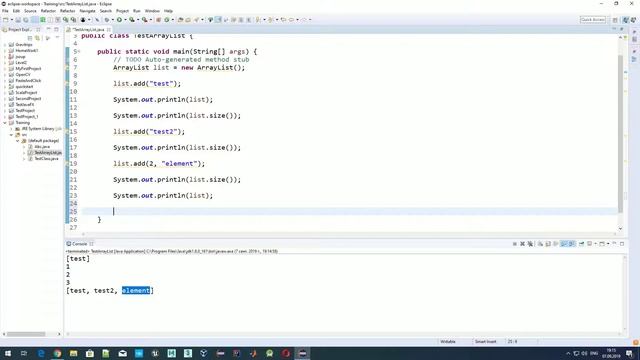
Task: Click the Debug bug toolbar icon
Action: (107, 20)
